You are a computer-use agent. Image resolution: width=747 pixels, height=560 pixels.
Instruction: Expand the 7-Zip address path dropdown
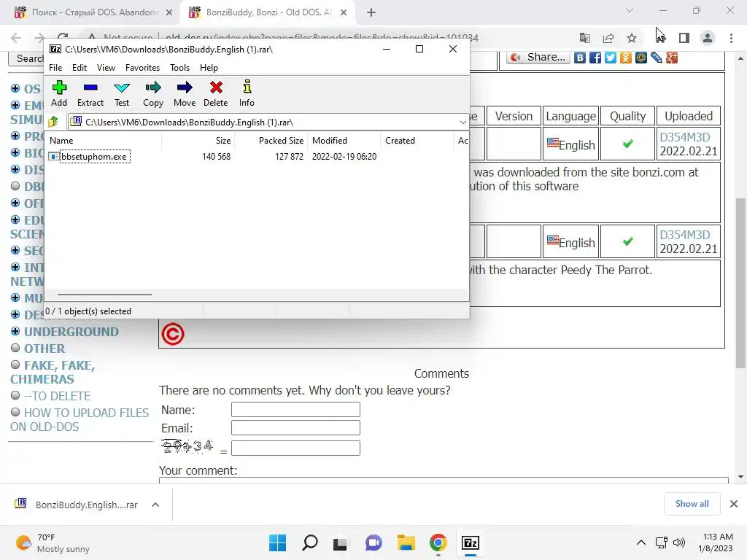tap(462, 122)
